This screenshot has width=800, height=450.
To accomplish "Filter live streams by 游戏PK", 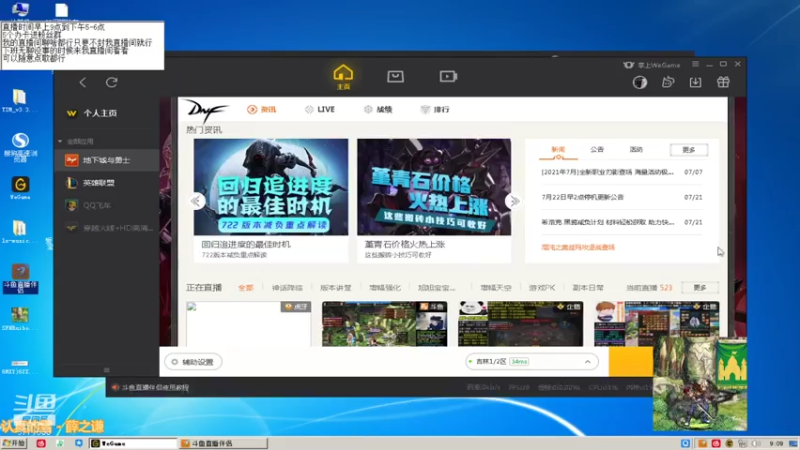I will (542, 288).
